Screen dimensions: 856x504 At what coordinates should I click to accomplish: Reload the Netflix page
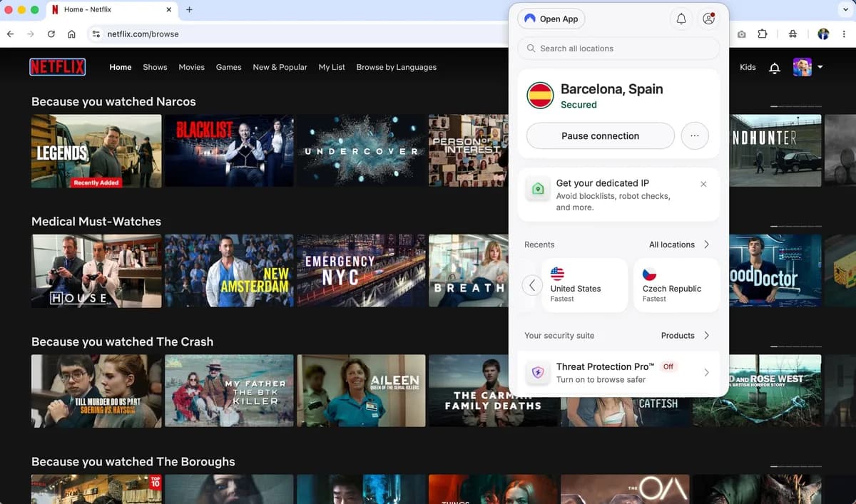coord(51,34)
